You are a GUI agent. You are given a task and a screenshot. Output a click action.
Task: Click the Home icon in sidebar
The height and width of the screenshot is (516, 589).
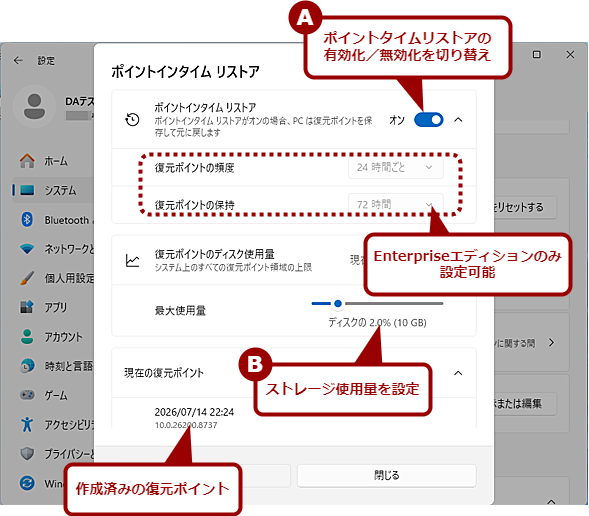[x=27, y=161]
